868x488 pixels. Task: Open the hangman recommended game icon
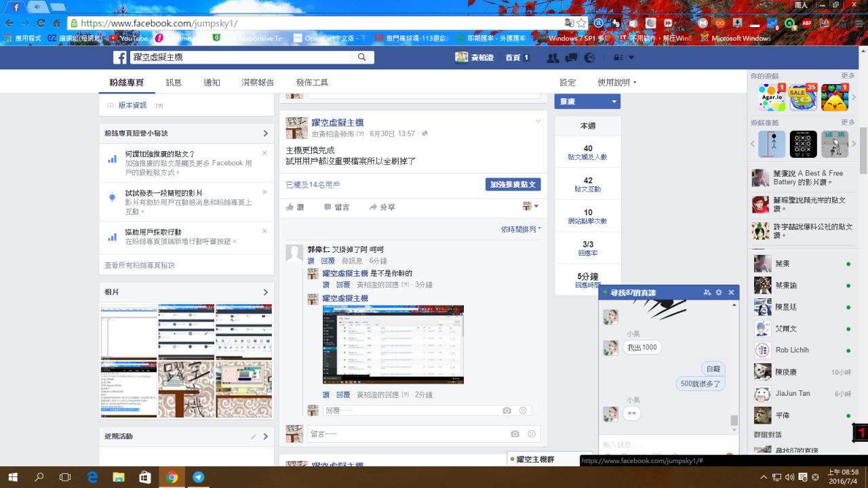tap(772, 144)
